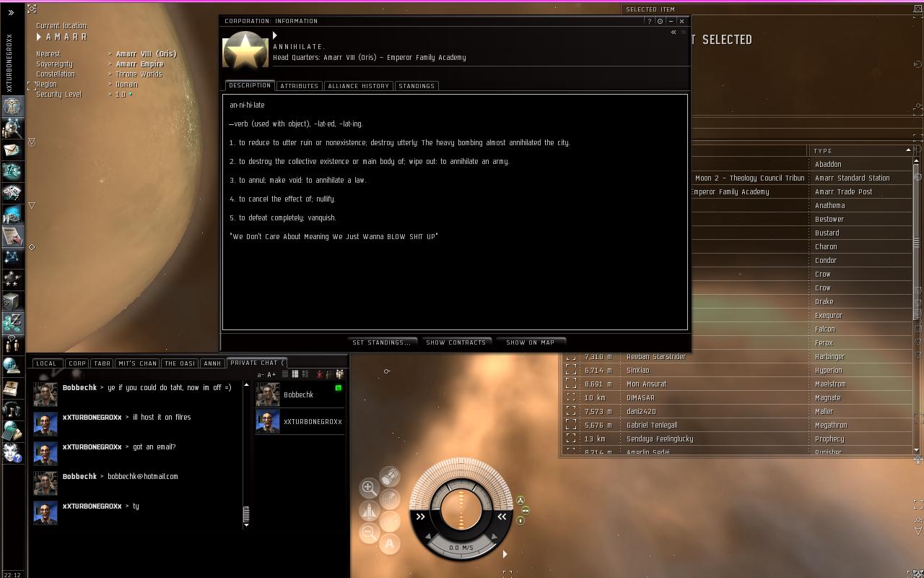The width and height of the screenshot is (924, 578).
Task: Switch to the Alliance History tab
Action: point(358,86)
